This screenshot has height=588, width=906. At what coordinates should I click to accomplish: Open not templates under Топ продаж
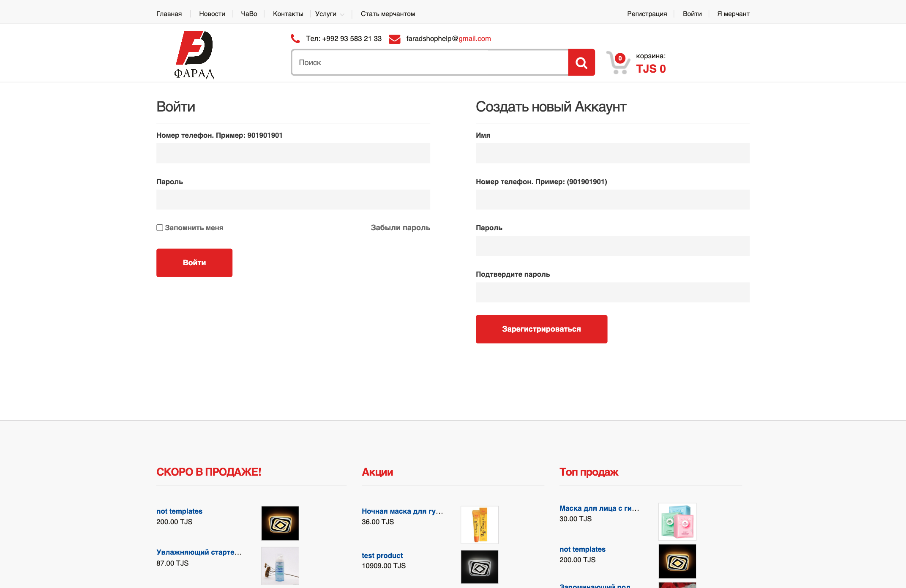pos(582,549)
